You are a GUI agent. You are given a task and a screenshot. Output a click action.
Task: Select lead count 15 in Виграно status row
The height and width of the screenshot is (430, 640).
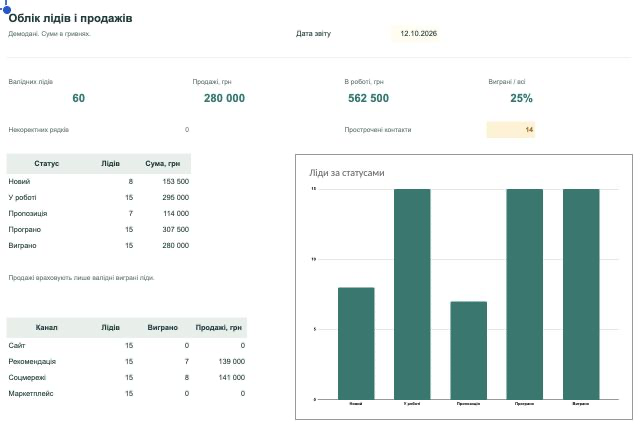[129, 246]
